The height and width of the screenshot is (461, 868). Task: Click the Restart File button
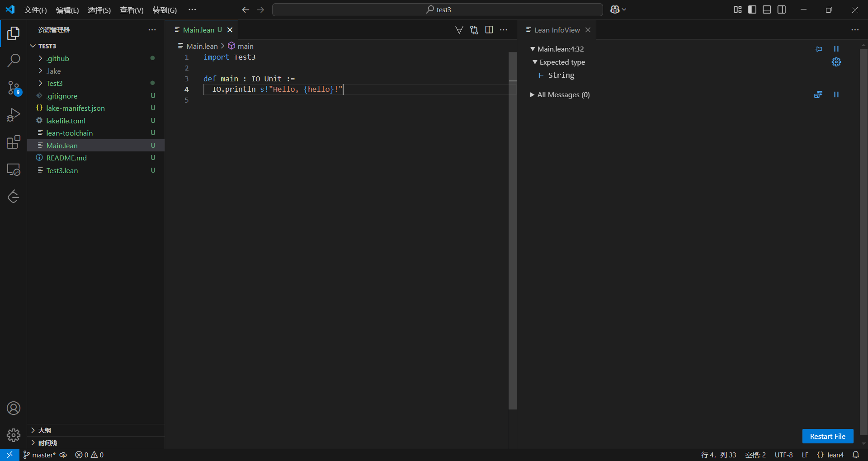click(x=827, y=436)
